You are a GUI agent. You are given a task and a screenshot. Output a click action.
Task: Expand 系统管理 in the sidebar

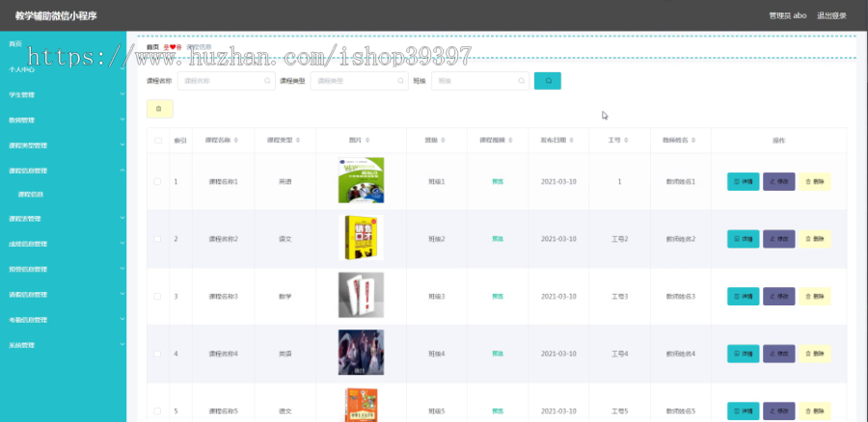click(63, 345)
